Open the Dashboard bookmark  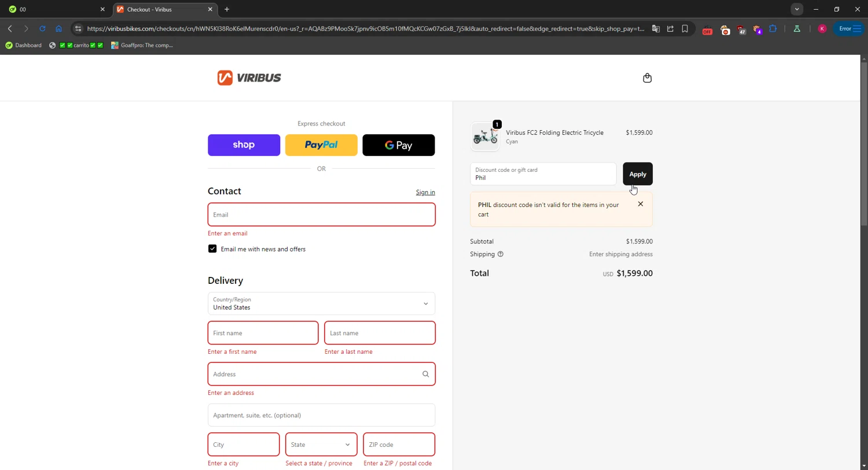(x=23, y=45)
